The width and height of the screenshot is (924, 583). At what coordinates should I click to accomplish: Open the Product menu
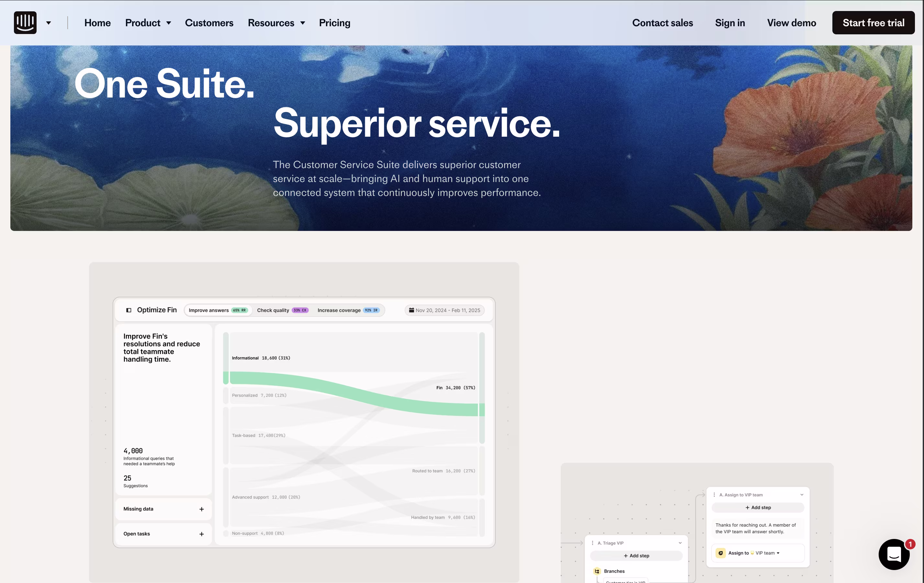coord(143,23)
